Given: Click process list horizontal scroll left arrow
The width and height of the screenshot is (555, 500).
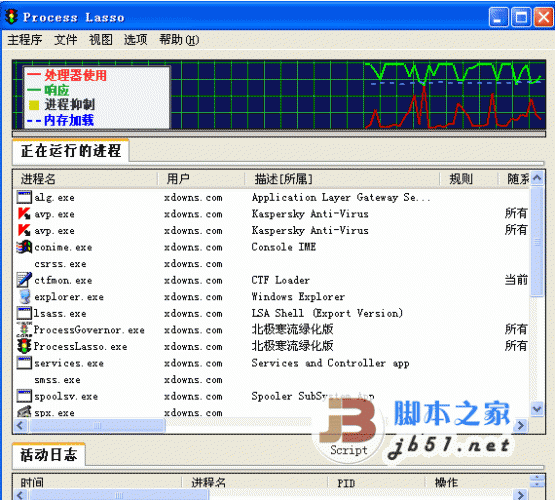Looking at the screenshot, I should coord(21,425).
